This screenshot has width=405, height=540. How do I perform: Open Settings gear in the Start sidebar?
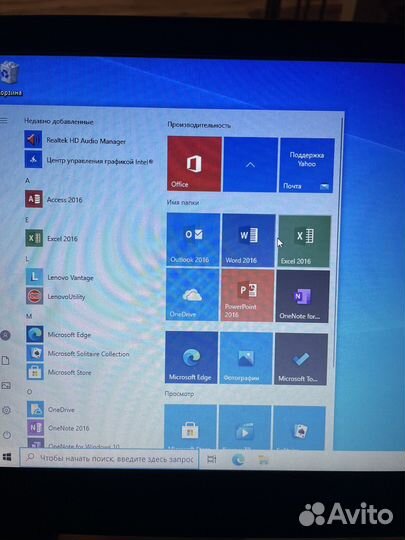(6, 410)
